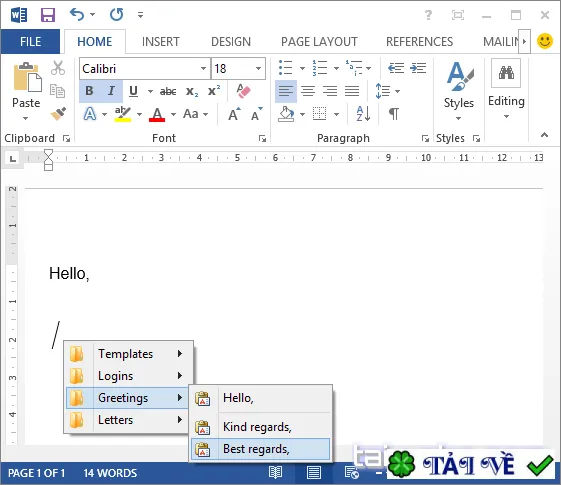
Task: Click the Clear Formatting eraser icon
Action: tap(243, 91)
